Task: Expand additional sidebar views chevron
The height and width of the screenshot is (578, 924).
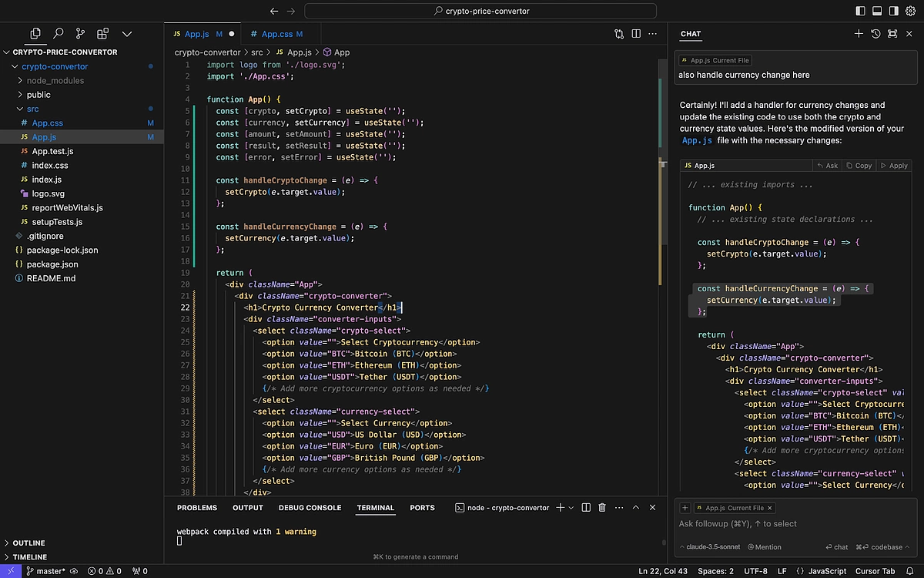Action: tap(127, 34)
